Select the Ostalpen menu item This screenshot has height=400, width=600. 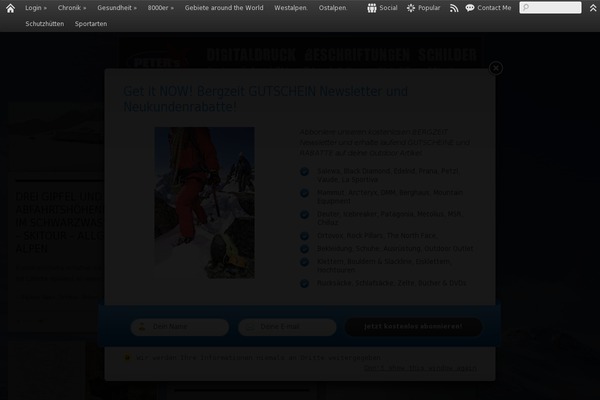click(x=333, y=8)
